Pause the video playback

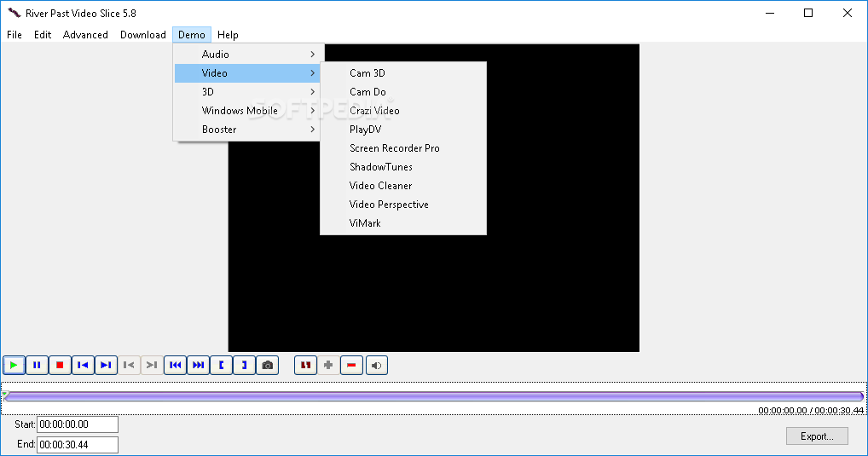pyautogui.click(x=37, y=366)
